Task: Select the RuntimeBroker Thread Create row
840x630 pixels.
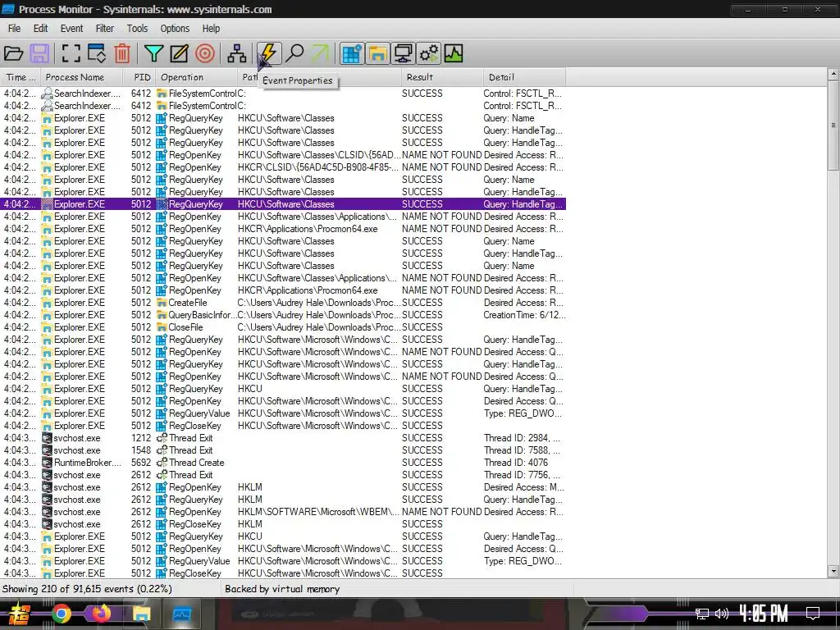Action: click(x=283, y=463)
